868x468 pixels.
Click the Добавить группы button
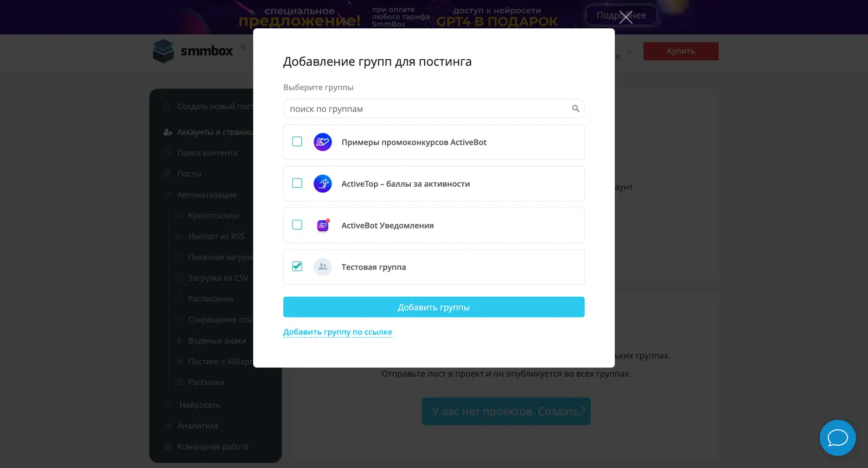point(433,307)
